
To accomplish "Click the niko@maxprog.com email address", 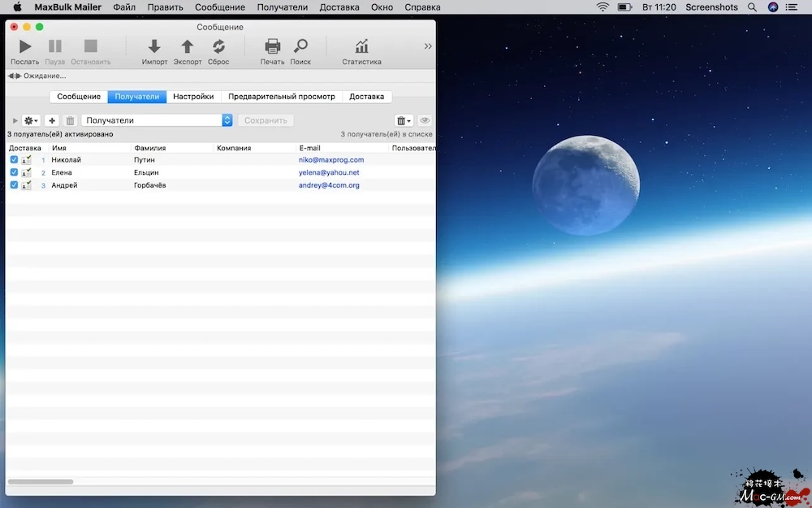I will 331,160.
